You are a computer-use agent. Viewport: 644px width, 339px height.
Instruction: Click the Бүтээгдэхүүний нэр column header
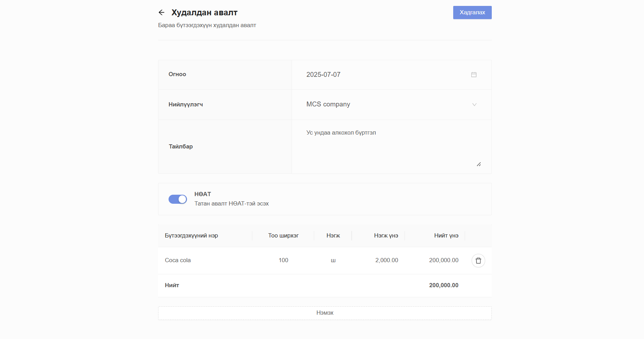[191, 236]
